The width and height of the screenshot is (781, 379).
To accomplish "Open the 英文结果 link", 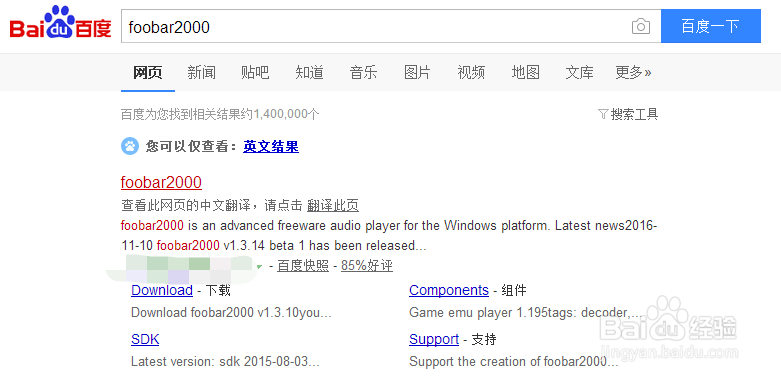I will click(271, 146).
